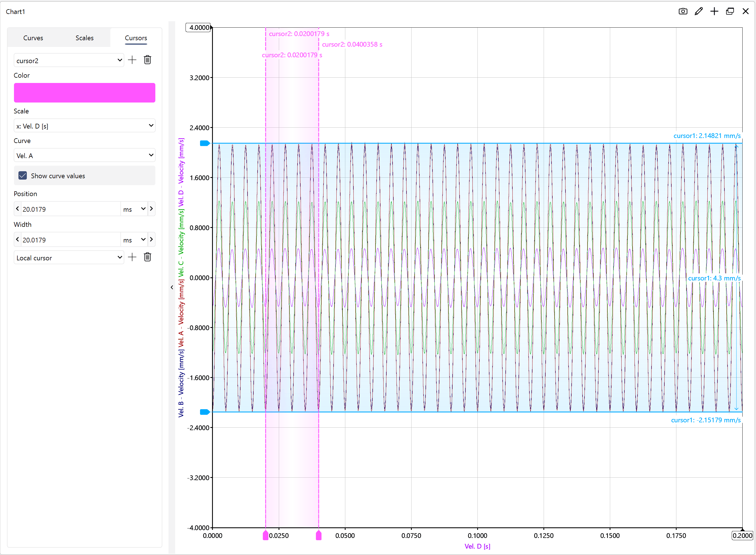Open the Scale x: Vel. D dropdown
This screenshot has width=756, height=555.
84,126
